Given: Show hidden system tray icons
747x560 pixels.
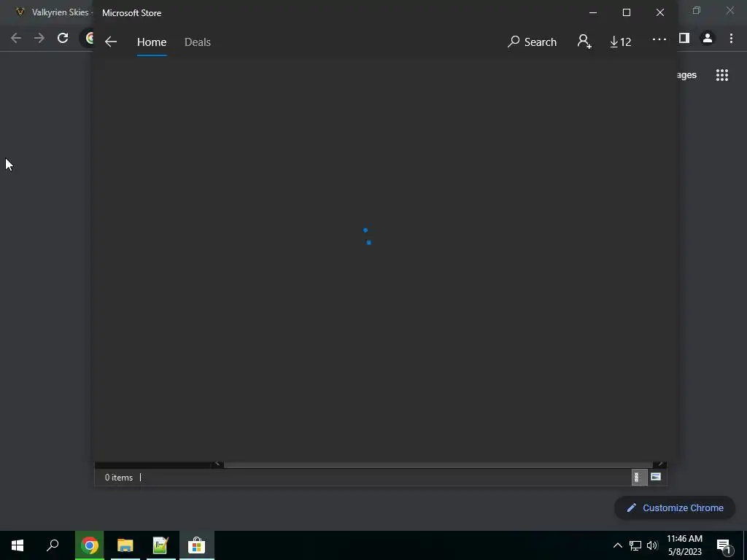Looking at the screenshot, I should point(617,545).
